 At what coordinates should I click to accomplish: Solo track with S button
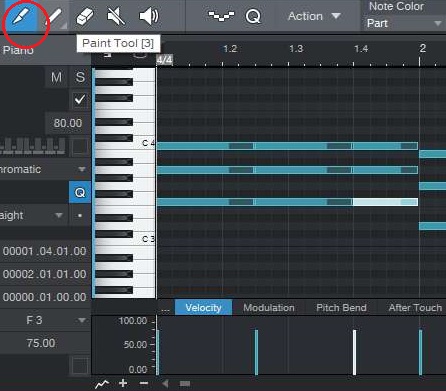pyautogui.click(x=80, y=77)
